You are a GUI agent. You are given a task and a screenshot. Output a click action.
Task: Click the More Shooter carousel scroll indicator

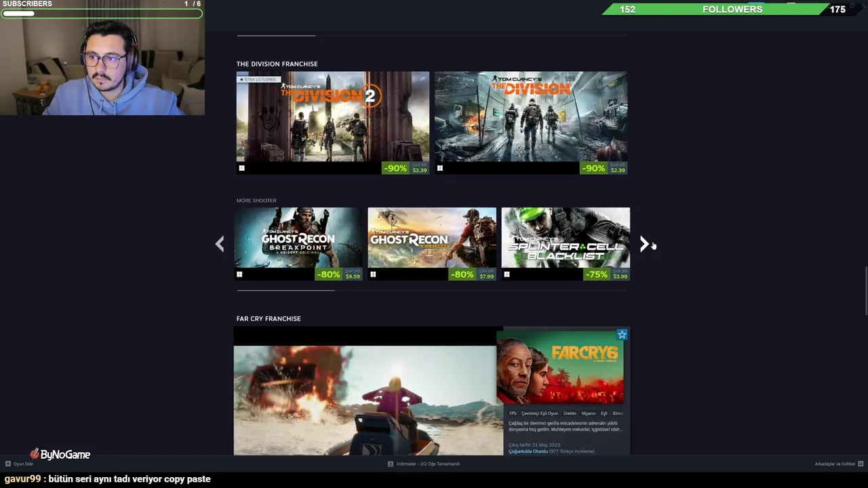tap(285, 290)
